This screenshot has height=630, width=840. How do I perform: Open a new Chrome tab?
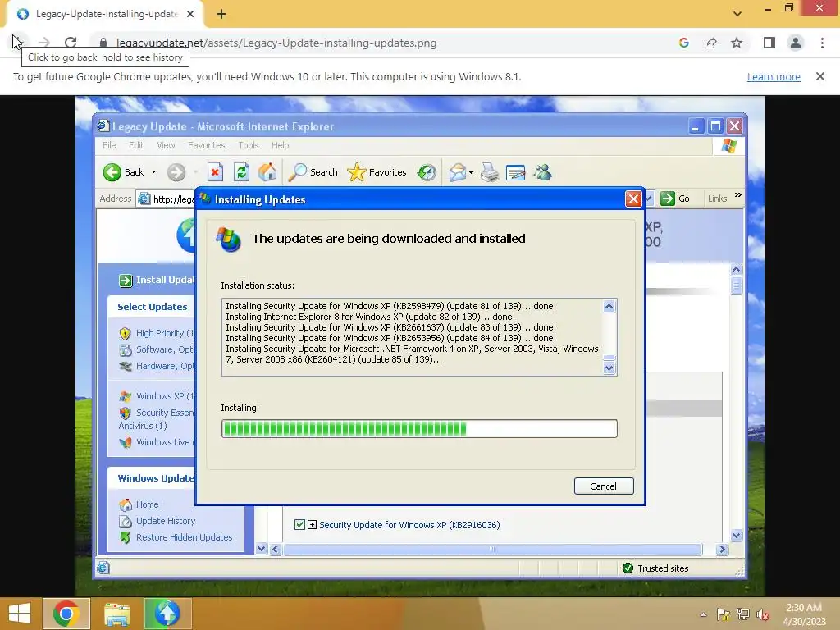[x=221, y=14]
